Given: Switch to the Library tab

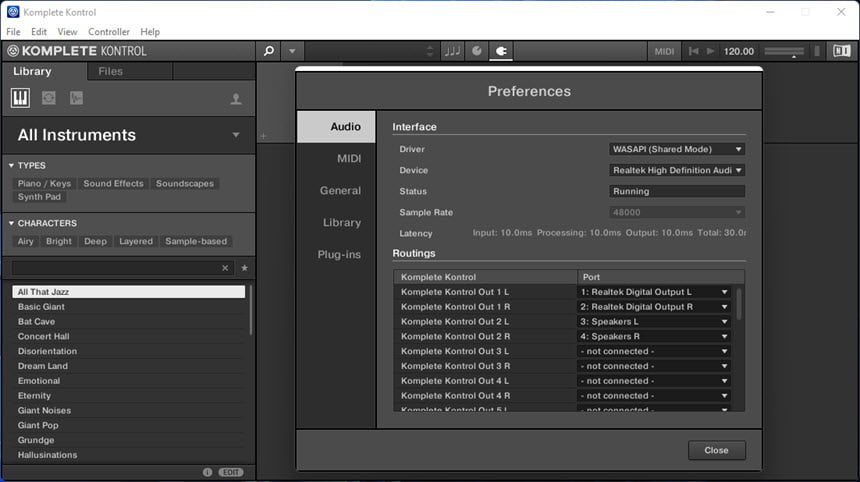Looking at the screenshot, I should pos(32,71).
